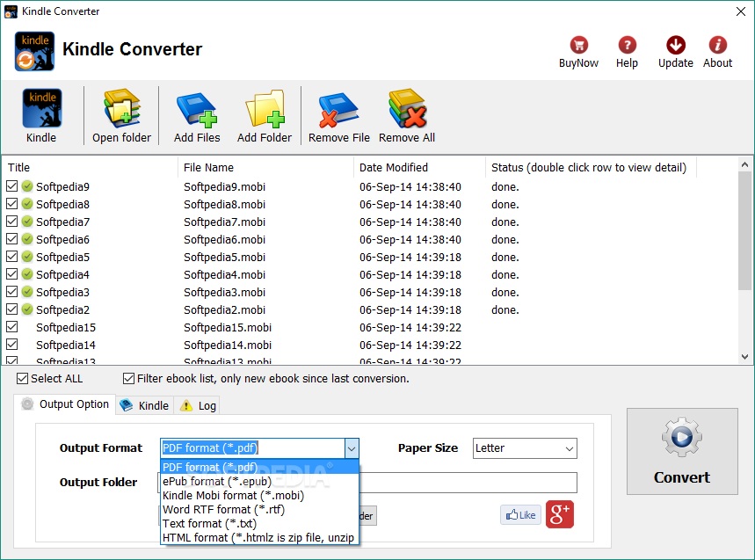Switch to the Log tab

[197, 405]
